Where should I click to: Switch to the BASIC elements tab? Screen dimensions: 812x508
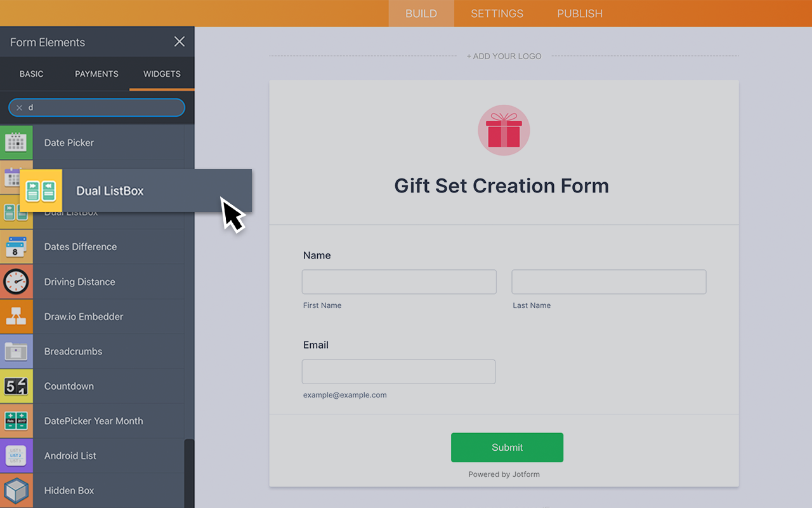(x=32, y=74)
